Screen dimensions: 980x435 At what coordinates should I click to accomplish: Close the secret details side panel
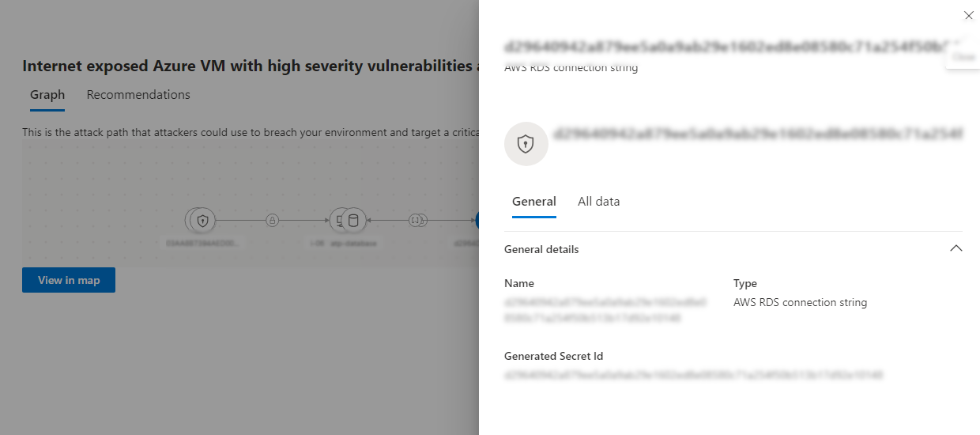coord(968,15)
